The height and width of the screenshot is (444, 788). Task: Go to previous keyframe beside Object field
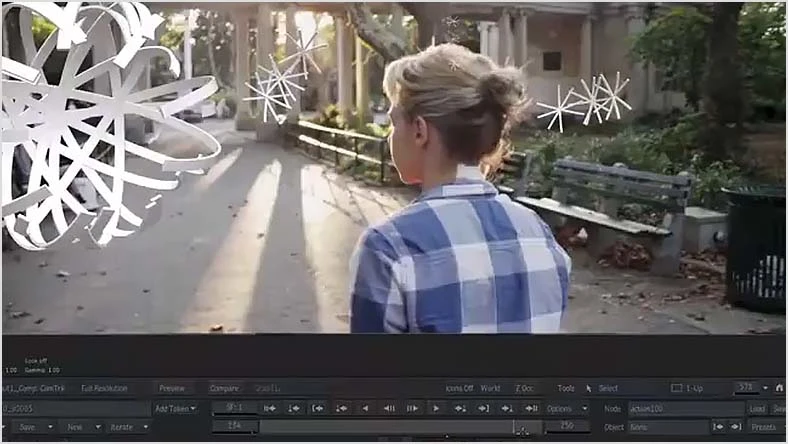coord(718,427)
